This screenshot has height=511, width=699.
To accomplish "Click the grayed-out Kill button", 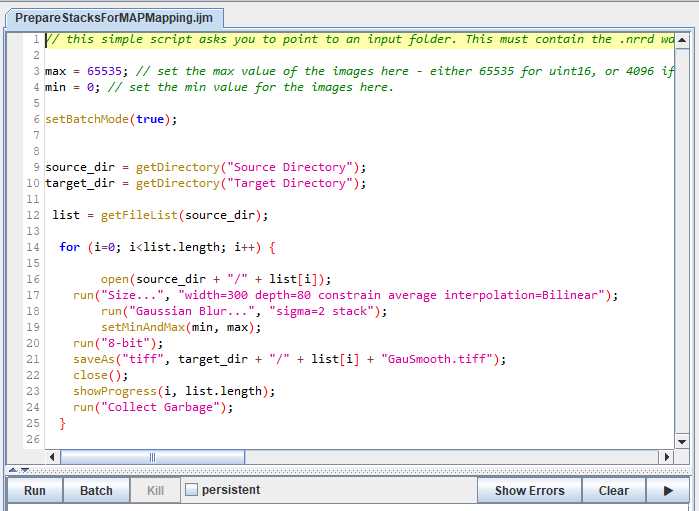I will [155, 490].
